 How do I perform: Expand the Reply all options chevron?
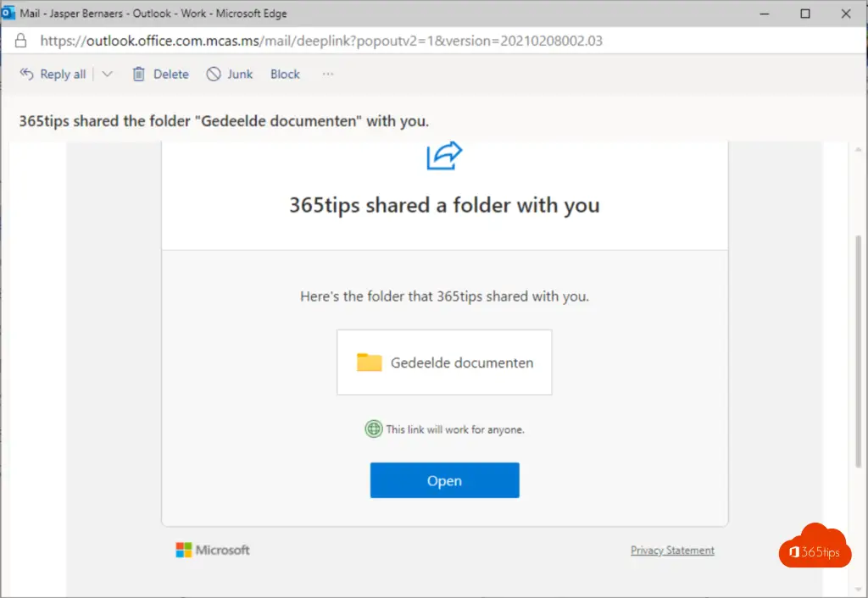tap(107, 75)
